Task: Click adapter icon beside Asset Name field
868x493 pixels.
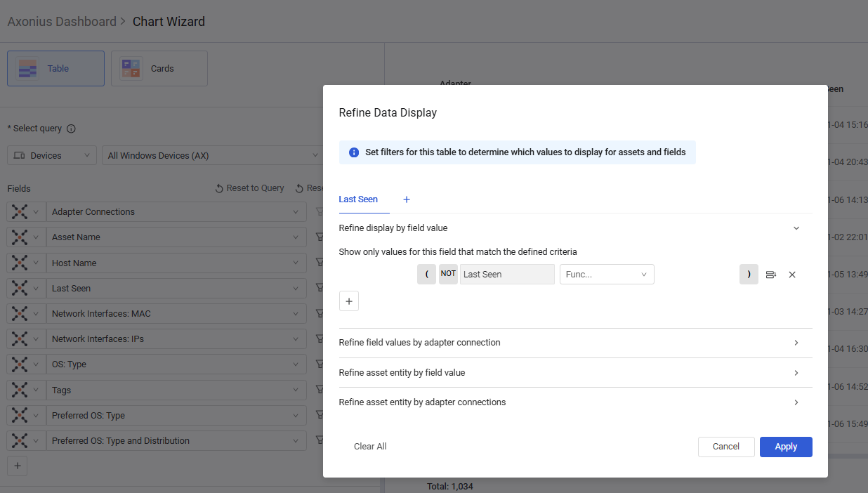Action: point(20,237)
